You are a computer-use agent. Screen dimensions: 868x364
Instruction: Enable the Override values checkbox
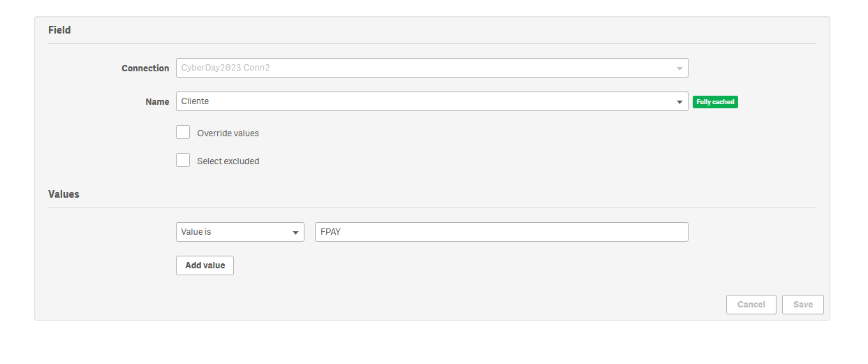tap(183, 132)
